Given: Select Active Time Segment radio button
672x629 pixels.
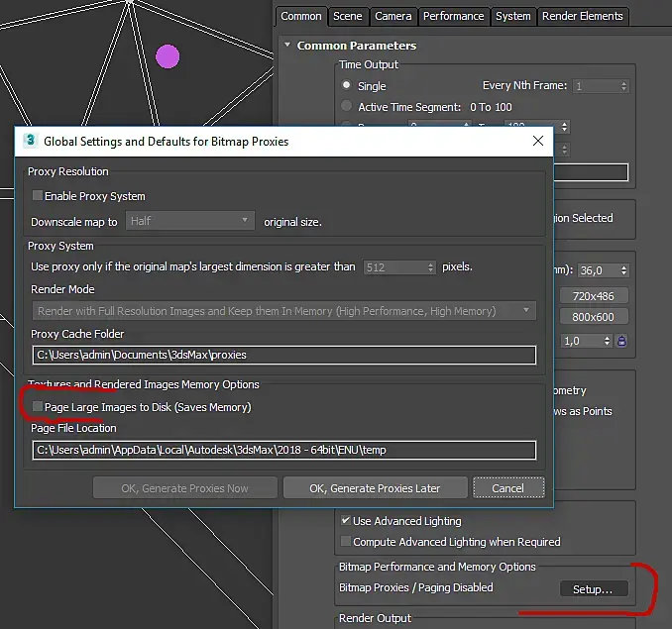Looking at the screenshot, I should (x=346, y=106).
